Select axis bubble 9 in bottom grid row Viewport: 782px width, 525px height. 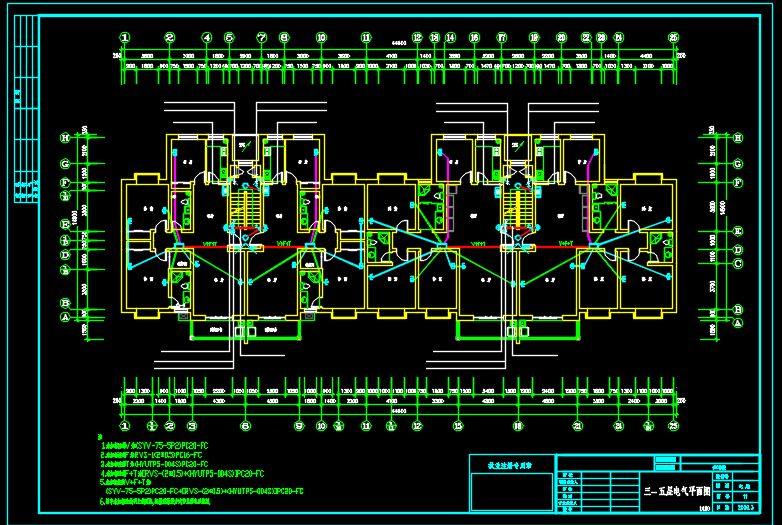(299, 426)
